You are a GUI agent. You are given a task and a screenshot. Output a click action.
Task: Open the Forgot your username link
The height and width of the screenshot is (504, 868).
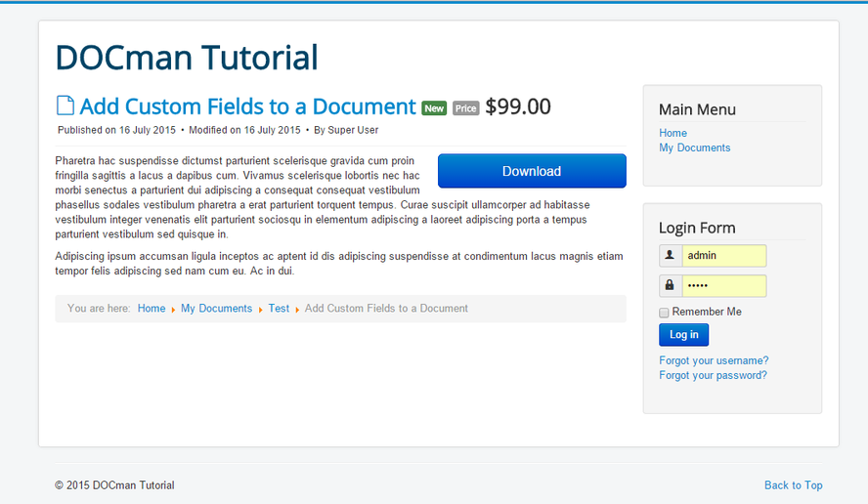714,360
